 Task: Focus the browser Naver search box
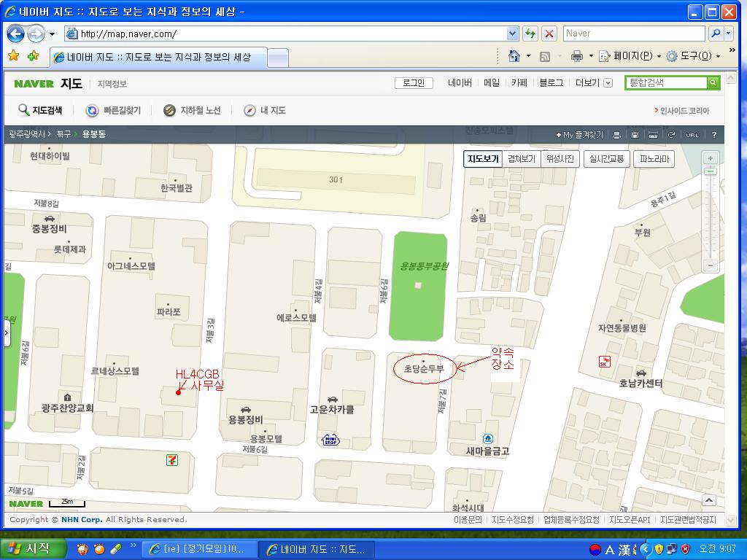634,34
